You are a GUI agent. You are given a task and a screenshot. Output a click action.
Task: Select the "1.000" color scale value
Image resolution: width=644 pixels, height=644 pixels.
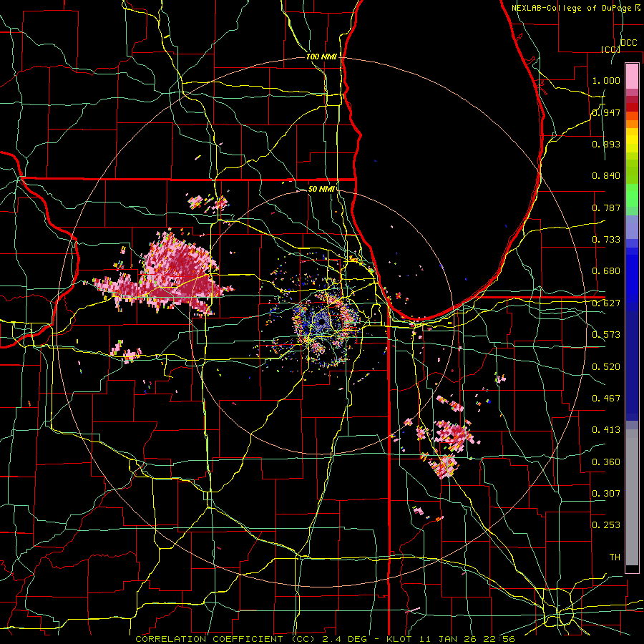point(606,80)
